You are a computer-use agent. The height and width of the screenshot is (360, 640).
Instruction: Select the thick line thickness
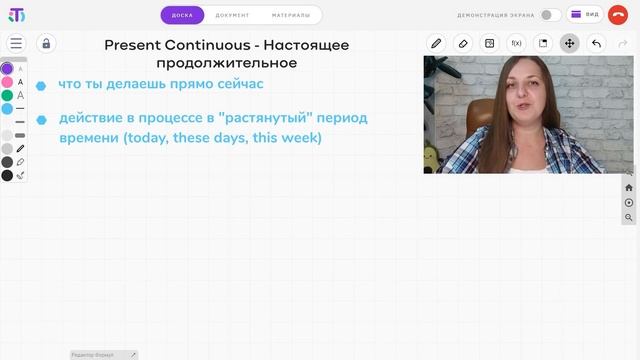click(20, 136)
